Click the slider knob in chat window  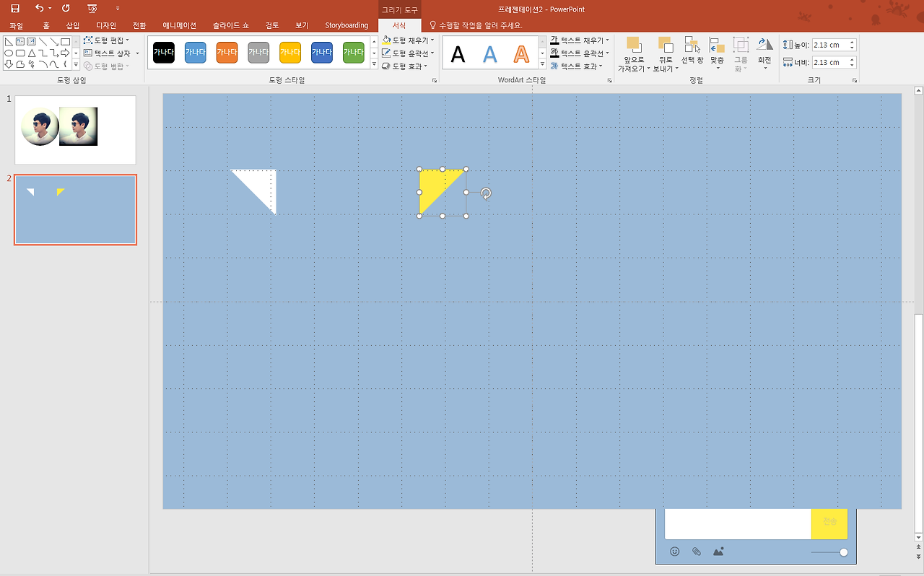point(843,552)
